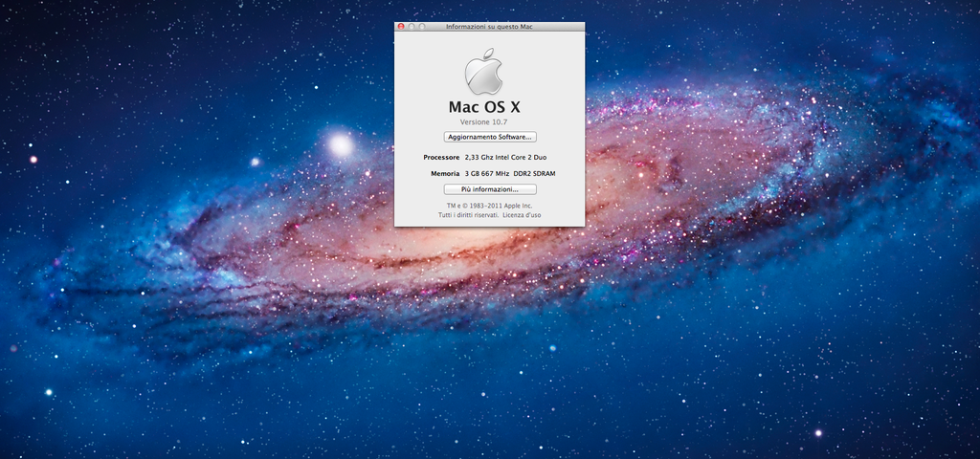Image resolution: width=980 pixels, height=459 pixels.
Task: Click the Versione 10.7 text
Action: 483,121
